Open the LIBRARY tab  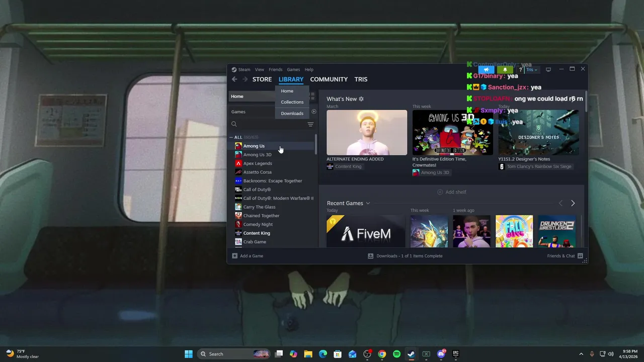(x=291, y=79)
